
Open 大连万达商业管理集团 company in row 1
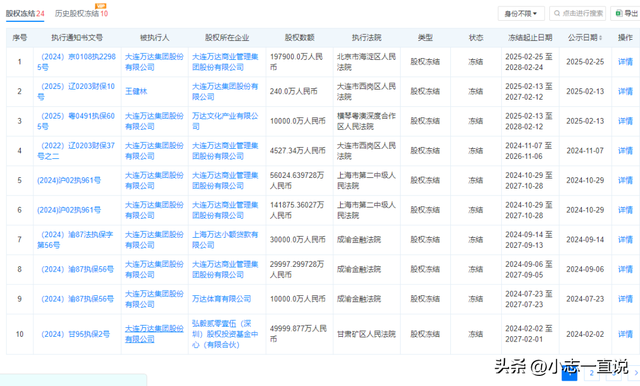[x=225, y=62]
